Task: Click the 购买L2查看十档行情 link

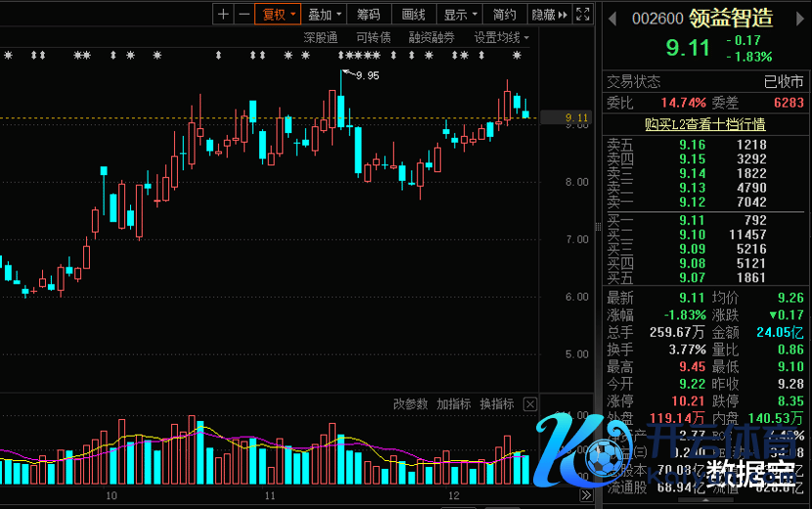Action: [x=704, y=124]
